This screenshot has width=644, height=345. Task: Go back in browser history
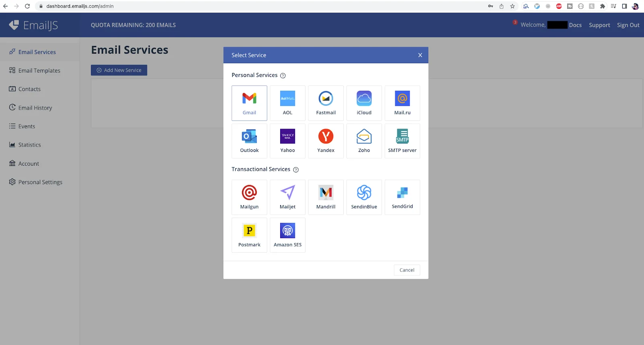6,6
